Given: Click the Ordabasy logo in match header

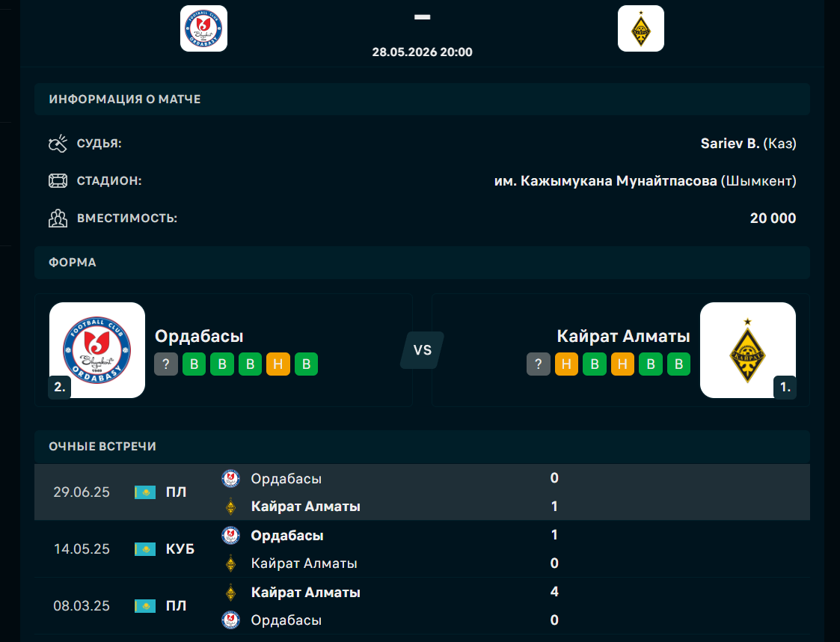Looking at the screenshot, I should (x=203, y=28).
